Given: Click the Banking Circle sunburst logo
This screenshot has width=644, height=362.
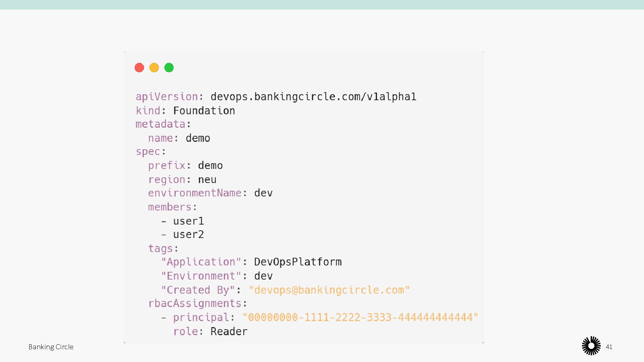Looking at the screenshot, I should point(591,346).
